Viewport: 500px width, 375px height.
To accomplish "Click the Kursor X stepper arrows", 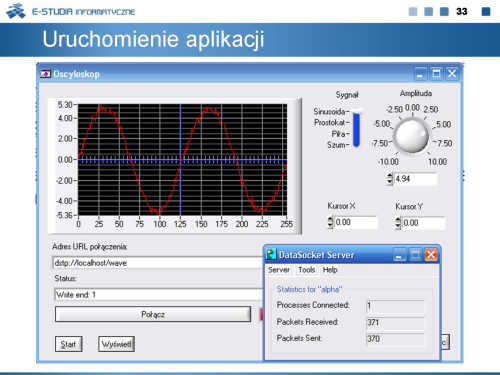I will click(330, 222).
